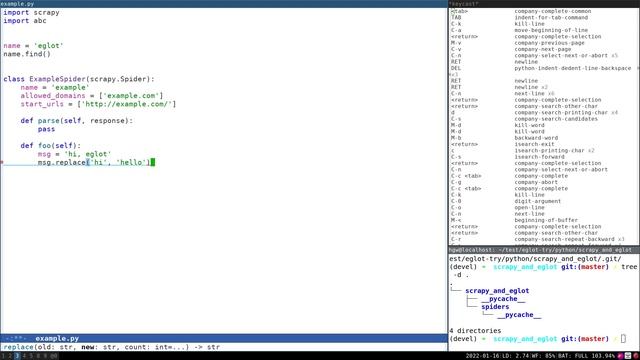Click the name = 'eglot' line
Screen dimensions: 640x360
click(x=33, y=46)
